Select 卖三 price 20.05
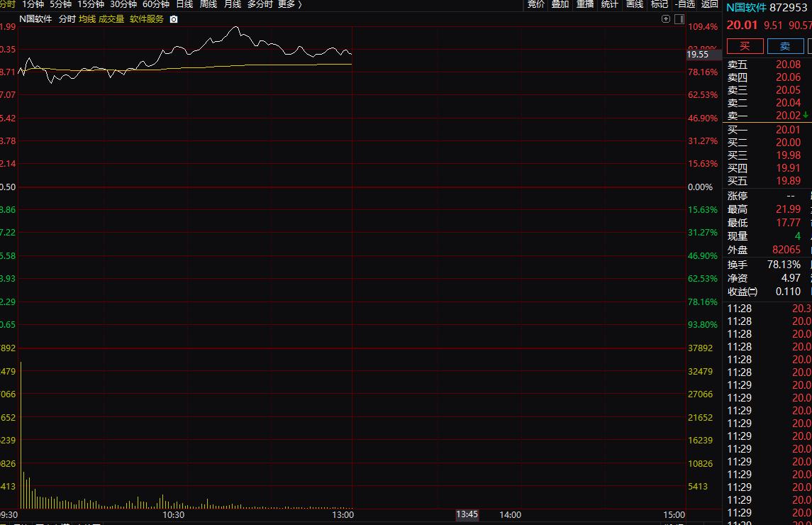The image size is (812, 525). pyautogui.click(x=788, y=90)
